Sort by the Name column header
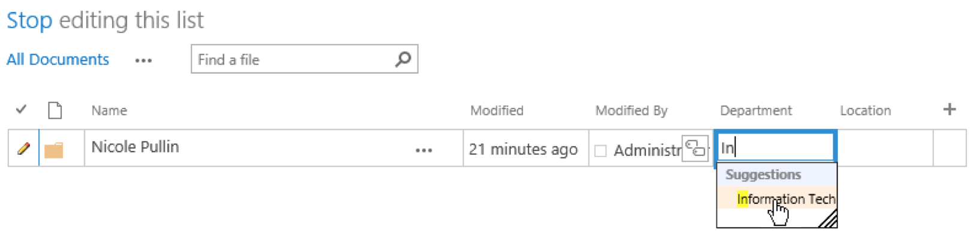 109,110
